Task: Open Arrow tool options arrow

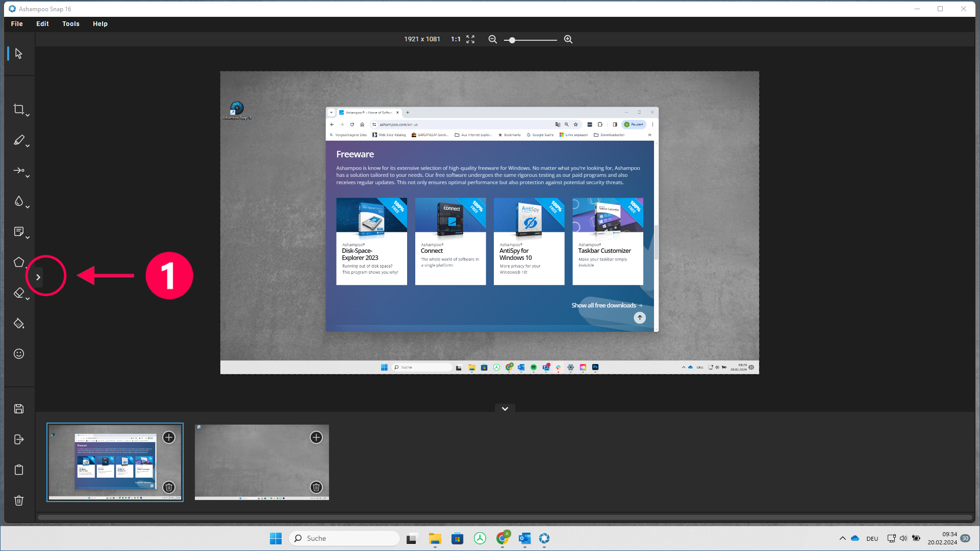Action: (28, 176)
